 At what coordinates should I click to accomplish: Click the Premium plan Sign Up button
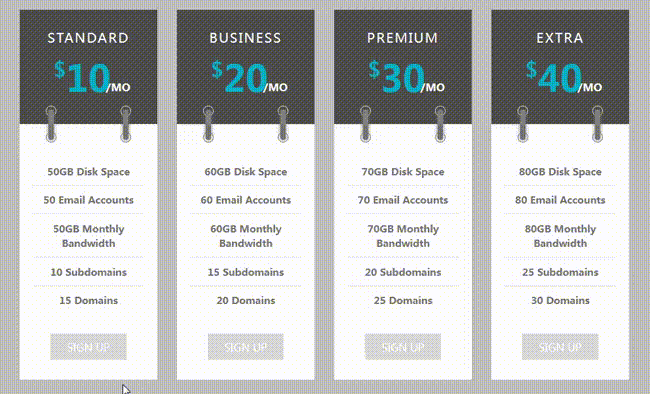(403, 347)
